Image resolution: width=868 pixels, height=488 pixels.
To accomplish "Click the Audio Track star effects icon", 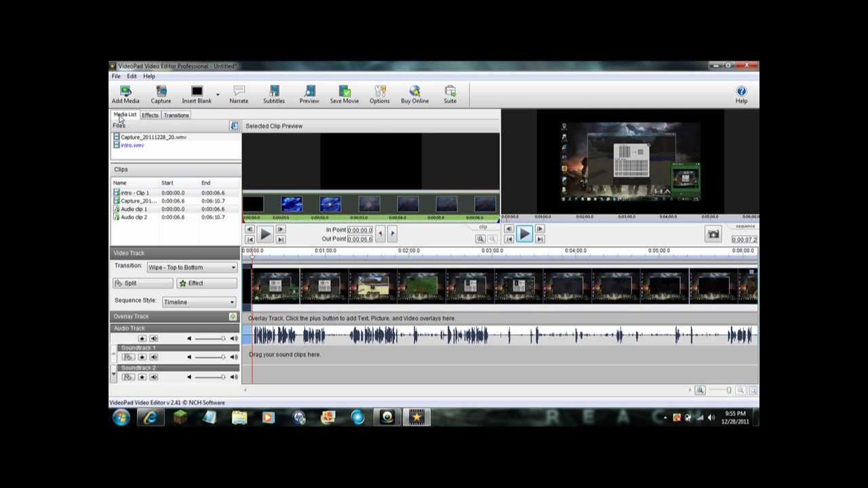I will pyautogui.click(x=142, y=338).
